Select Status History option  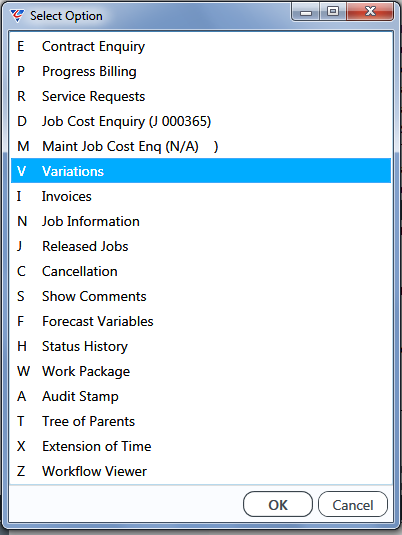(201, 346)
